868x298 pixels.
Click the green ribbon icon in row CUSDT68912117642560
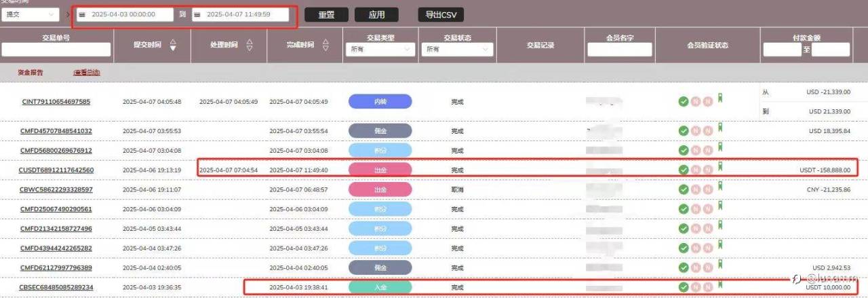pyautogui.click(x=720, y=166)
